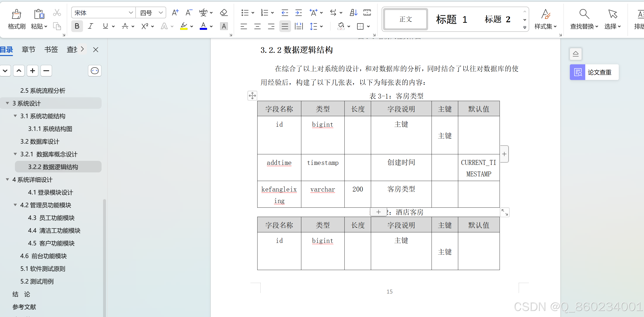Screen dimensions: 644x317
Task: Add a column with table's right plus button
Action: tap(504, 154)
